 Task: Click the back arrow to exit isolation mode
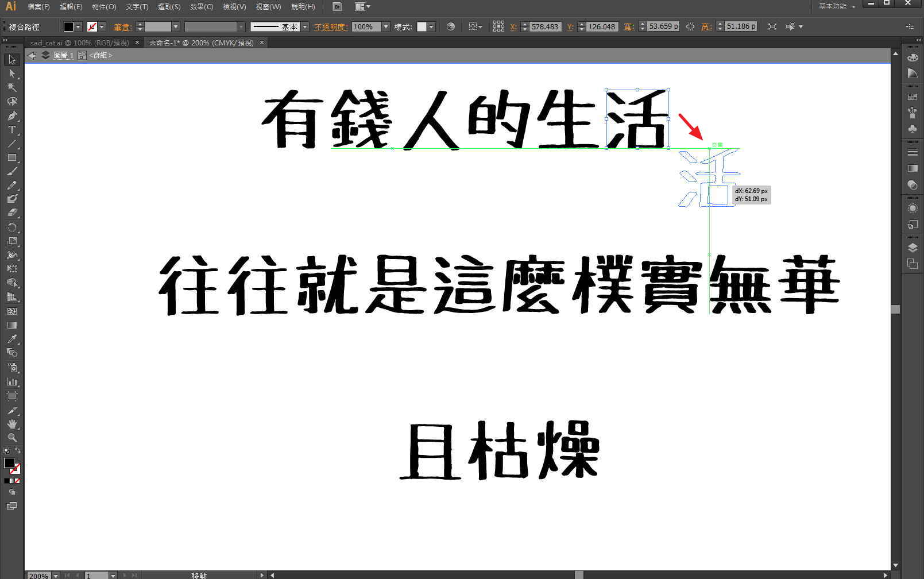click(x=32, y=55)
